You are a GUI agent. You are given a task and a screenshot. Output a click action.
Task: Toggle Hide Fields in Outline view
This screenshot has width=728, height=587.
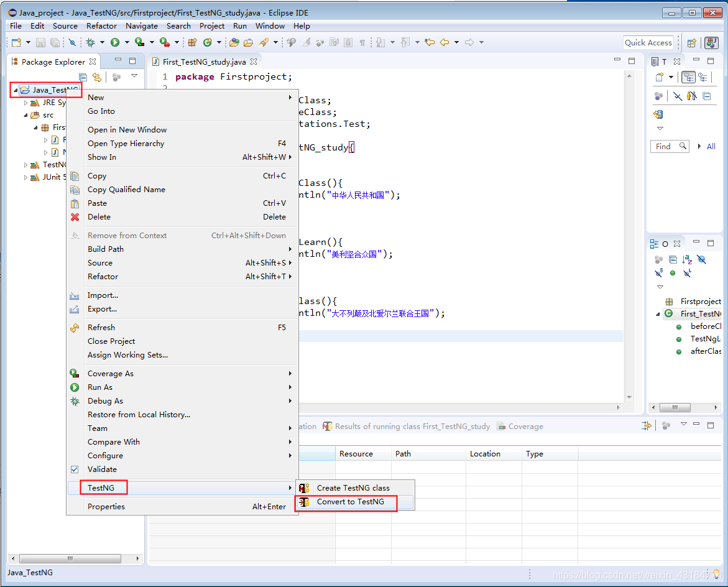[701, 259]
